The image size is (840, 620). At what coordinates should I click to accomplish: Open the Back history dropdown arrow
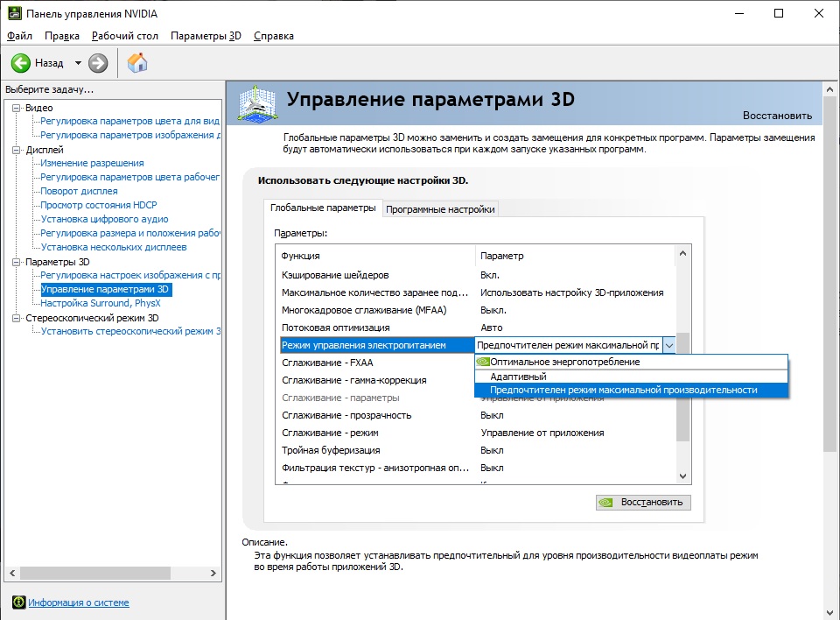[x=78, y=63]
